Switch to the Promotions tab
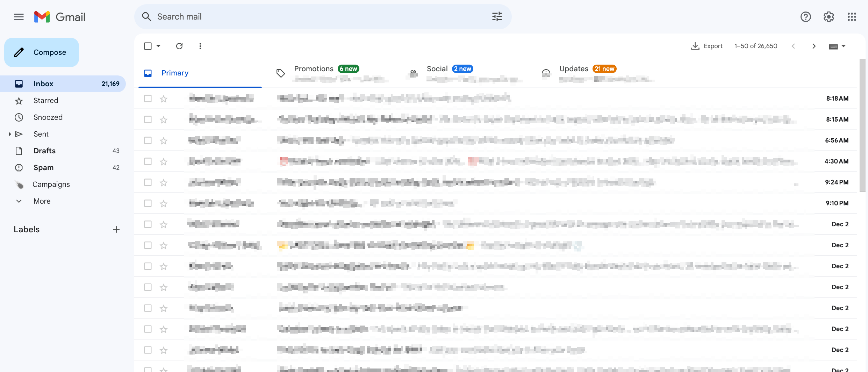868x372 pixels. coord(314,68)
